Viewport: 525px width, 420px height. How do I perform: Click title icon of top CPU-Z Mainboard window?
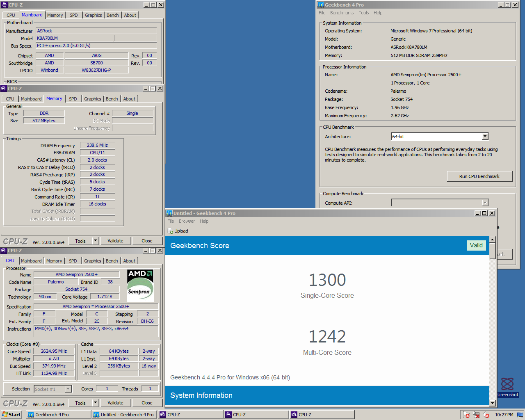pyautogui.click(x=5, y=5)
